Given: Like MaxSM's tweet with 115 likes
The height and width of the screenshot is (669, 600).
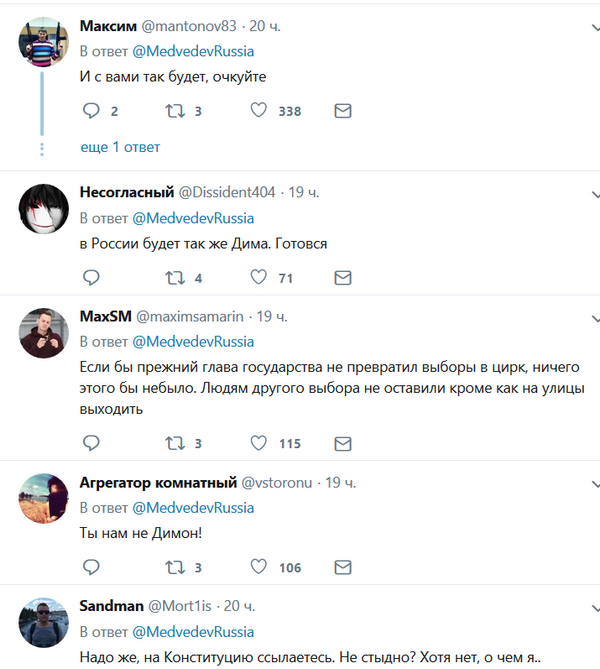Looking at the screenshot, I should [260, 443].
